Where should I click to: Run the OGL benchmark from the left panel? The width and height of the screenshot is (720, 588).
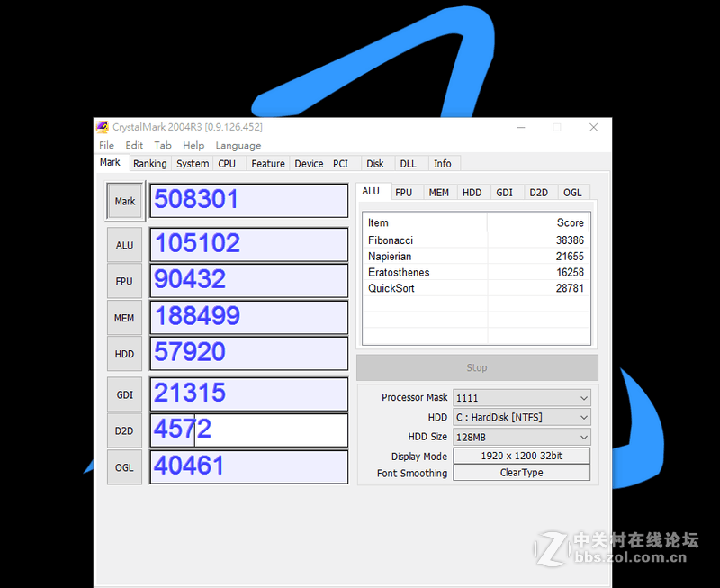[124, 466]
